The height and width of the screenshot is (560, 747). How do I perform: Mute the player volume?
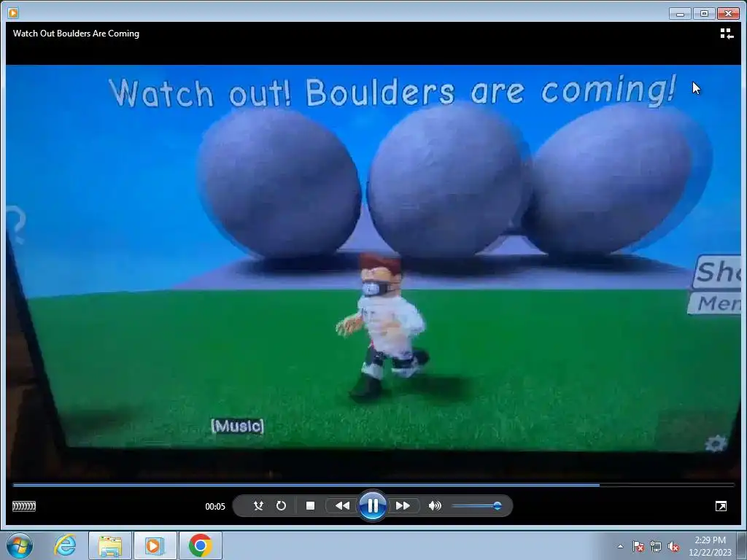click(434, 506)
